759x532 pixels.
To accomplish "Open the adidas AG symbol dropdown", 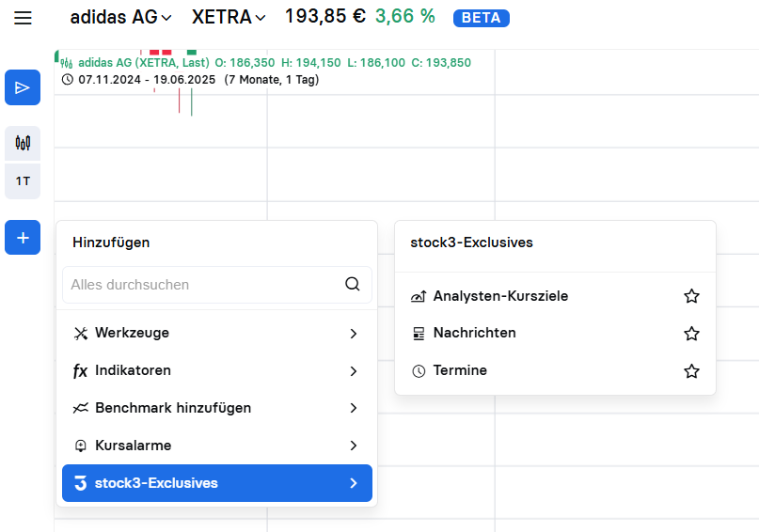I will [121, 17].
